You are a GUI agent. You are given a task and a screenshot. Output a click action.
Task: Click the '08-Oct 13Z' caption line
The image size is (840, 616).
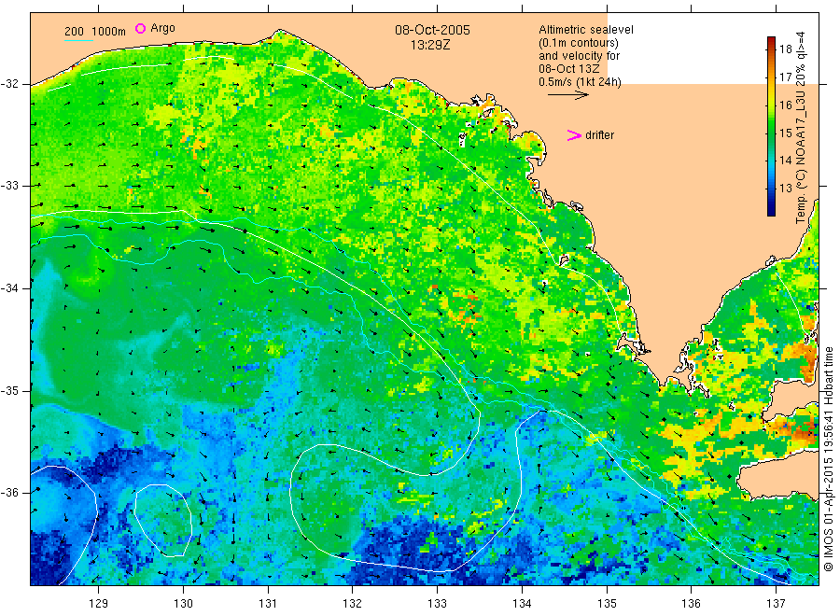569,69
